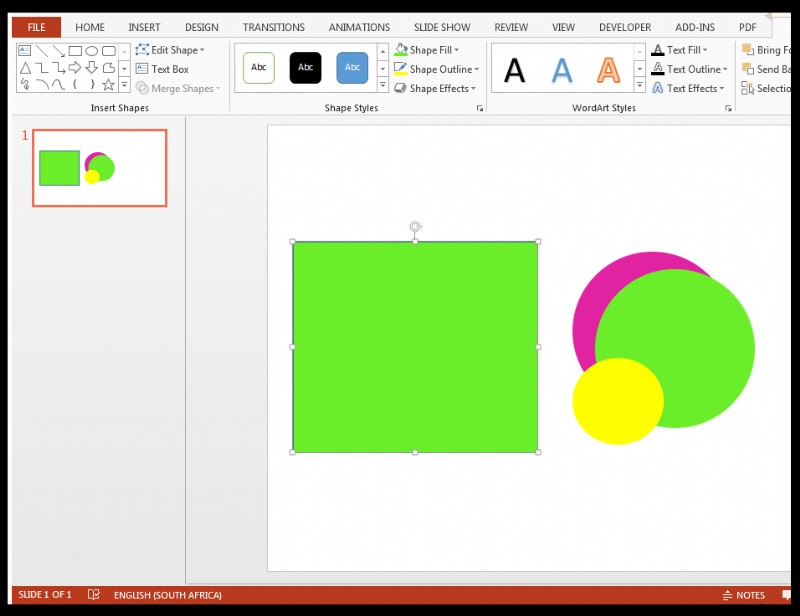The width and height of the screenshot is (800, 616).
Task: Pick the Scribble drawing tool
Action: coord(24,83)
